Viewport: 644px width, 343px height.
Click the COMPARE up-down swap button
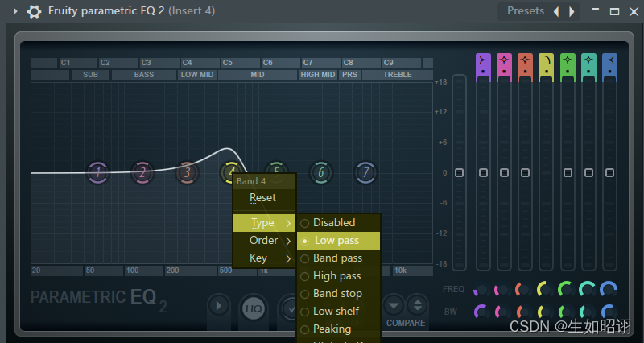pyautogui.click(x=417, y=306)
